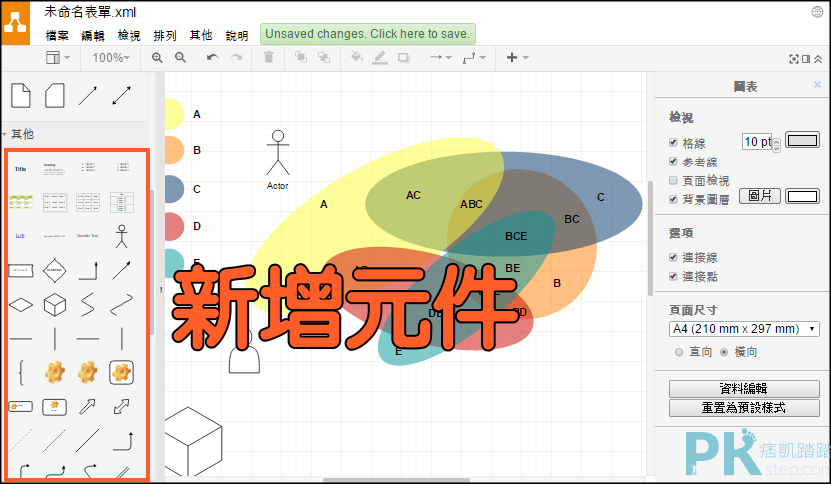Image resolution: width=831 pixels, height=484 pixels.
Task: Select the curly brace shape
Action: click(21, 372)
